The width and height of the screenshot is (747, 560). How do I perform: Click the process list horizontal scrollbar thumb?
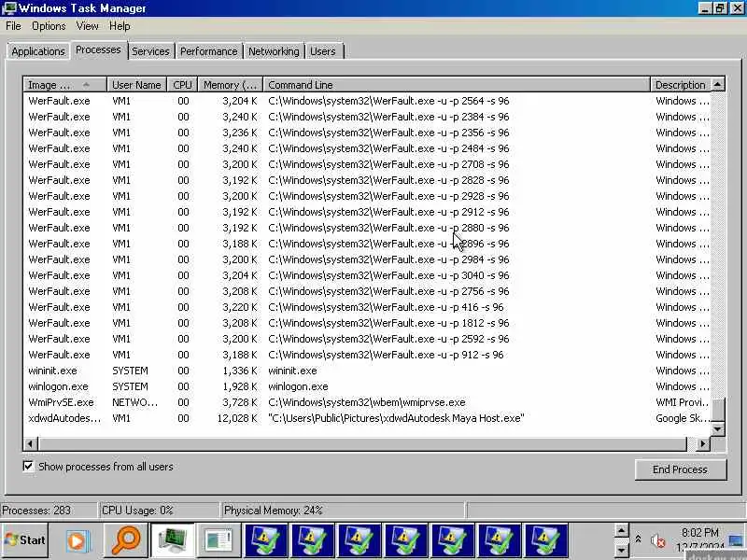click(x=362, y=444)
